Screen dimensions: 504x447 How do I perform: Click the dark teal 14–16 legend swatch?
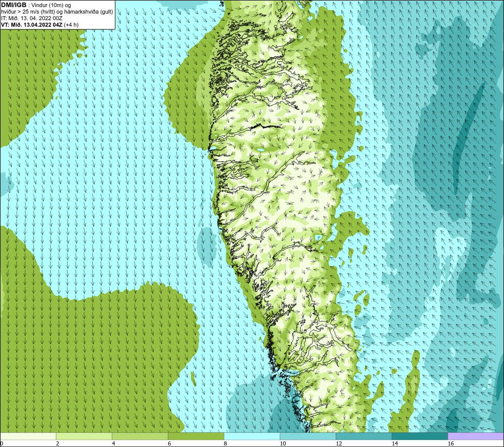pos(419,436)
